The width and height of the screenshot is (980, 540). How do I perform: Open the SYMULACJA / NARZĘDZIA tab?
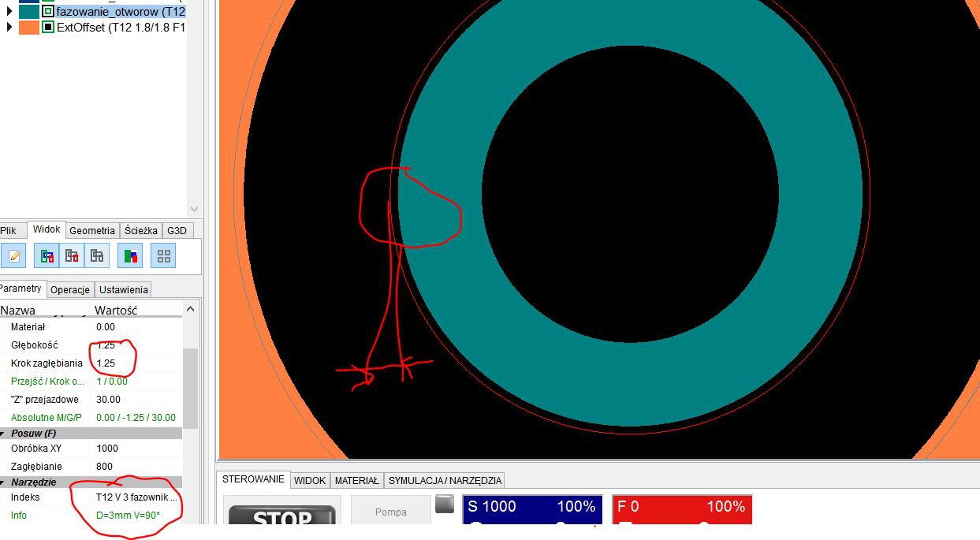[x=445, y=480]
